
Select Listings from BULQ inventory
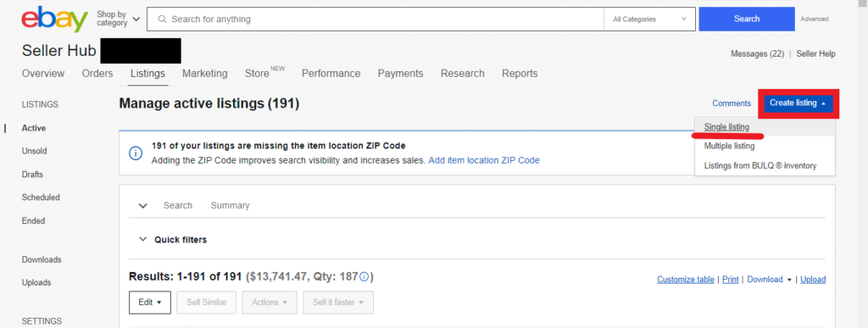[x=760, y=166]
